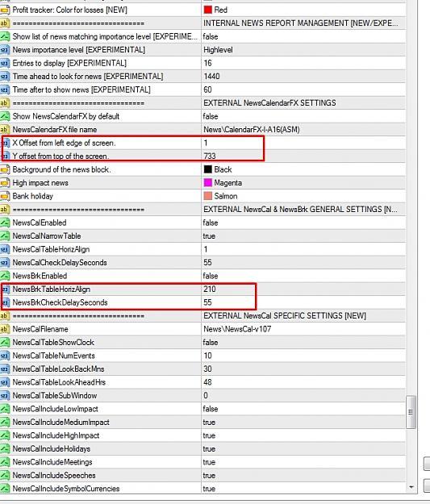Image resolution: width=430 pixels, height=504 pixels.
Task: Click the NewsBrkTableHorizAlign value 210
Action: (210, 289)
